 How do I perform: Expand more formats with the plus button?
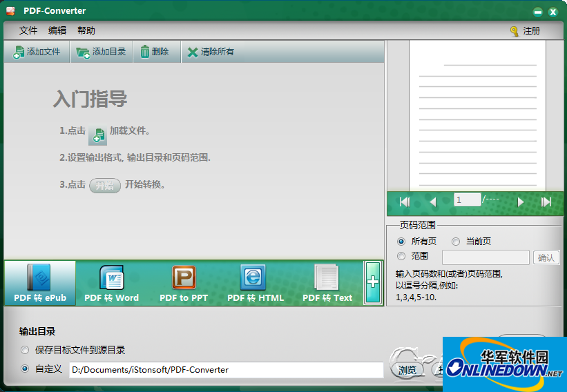point(373,282)
